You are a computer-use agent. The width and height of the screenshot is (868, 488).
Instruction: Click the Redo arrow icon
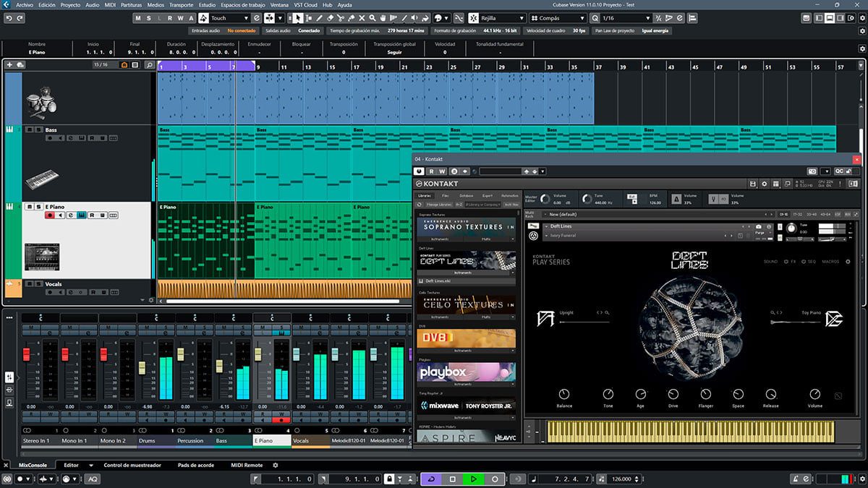(x=20, y=18)
